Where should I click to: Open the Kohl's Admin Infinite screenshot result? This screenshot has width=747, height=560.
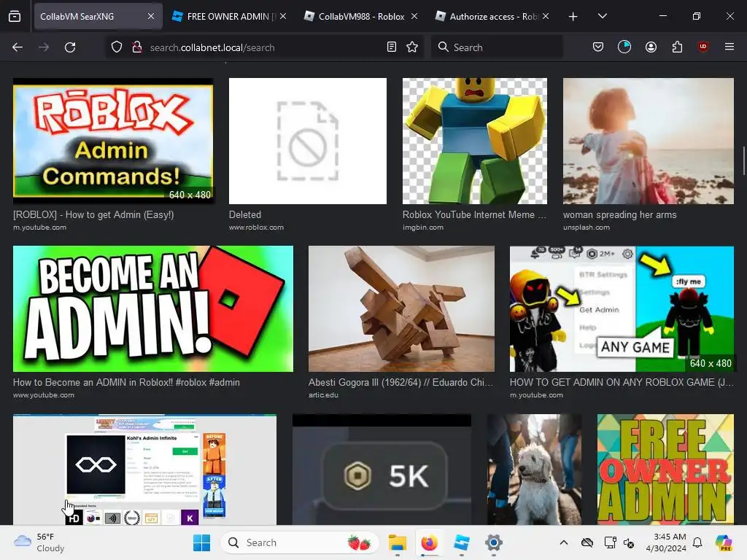[144, 470]
